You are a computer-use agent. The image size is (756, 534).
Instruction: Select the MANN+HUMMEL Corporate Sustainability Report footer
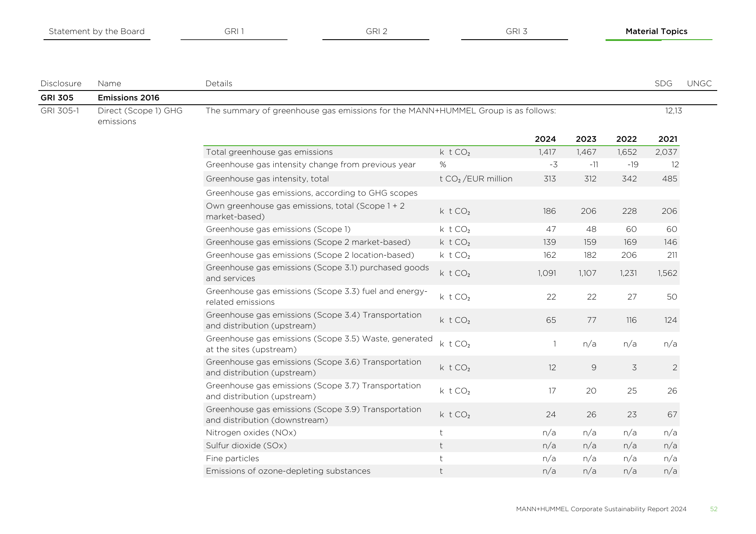pos(601,509)
